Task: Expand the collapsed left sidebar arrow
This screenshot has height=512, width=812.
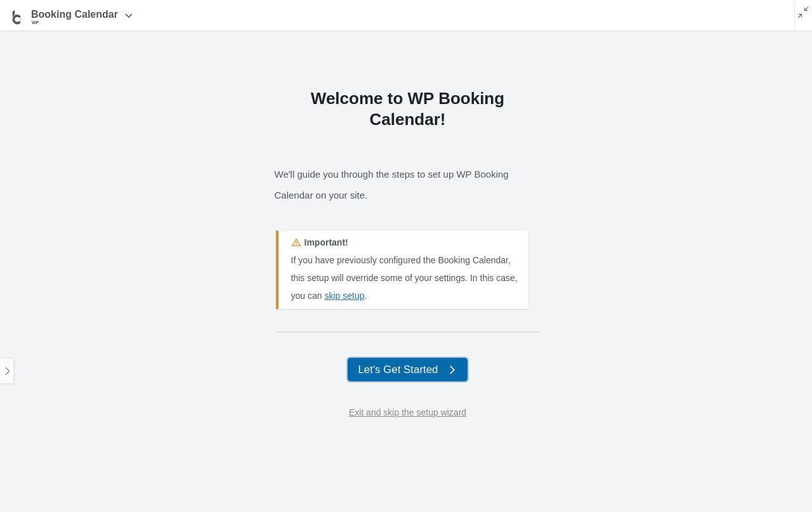Action: click(x=7, y=371)
